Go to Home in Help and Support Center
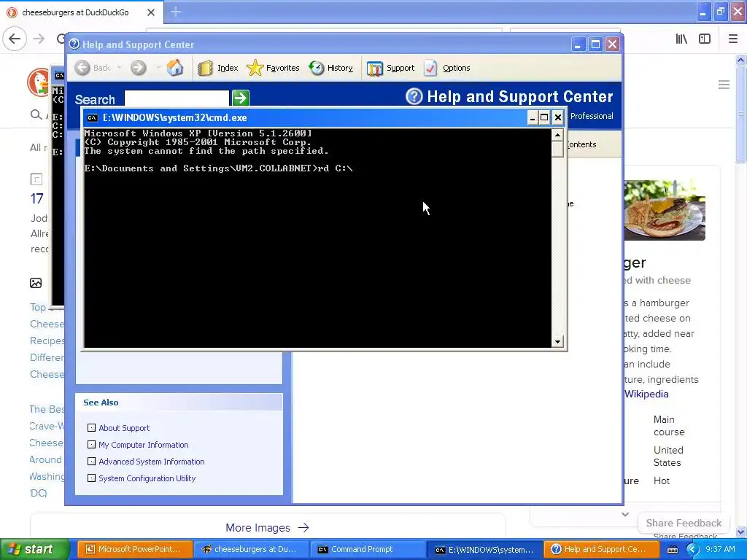The image size is (747, 560). coord(175,68)
